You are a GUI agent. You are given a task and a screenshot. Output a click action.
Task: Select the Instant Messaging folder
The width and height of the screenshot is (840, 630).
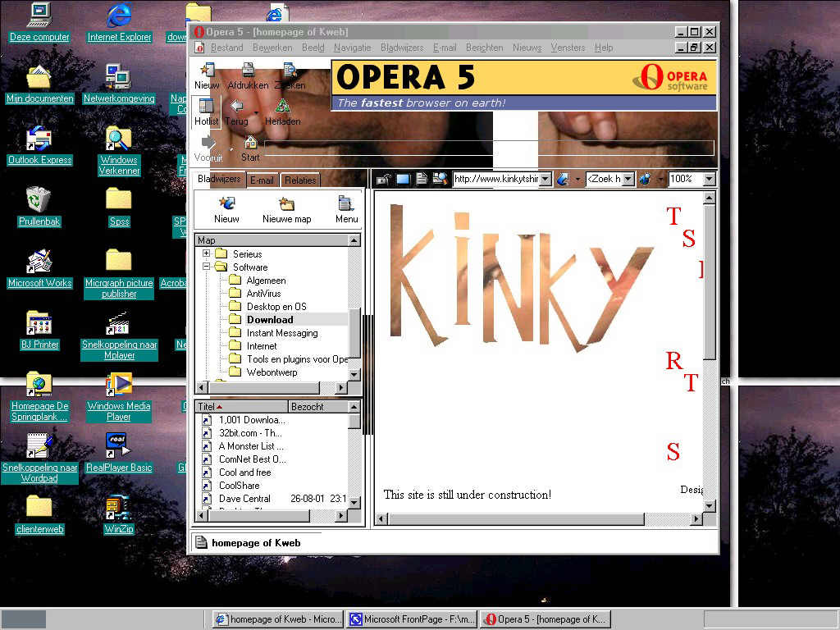pos(282,333)
